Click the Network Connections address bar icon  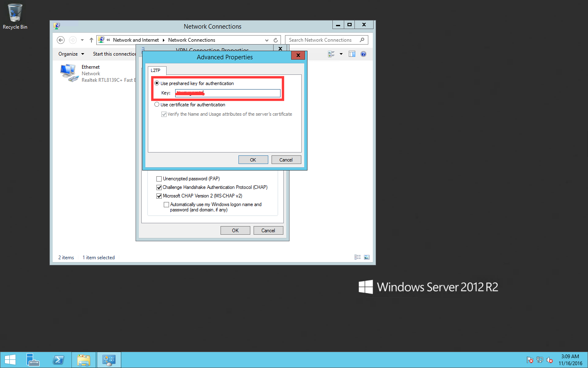(x=101, y=40)
